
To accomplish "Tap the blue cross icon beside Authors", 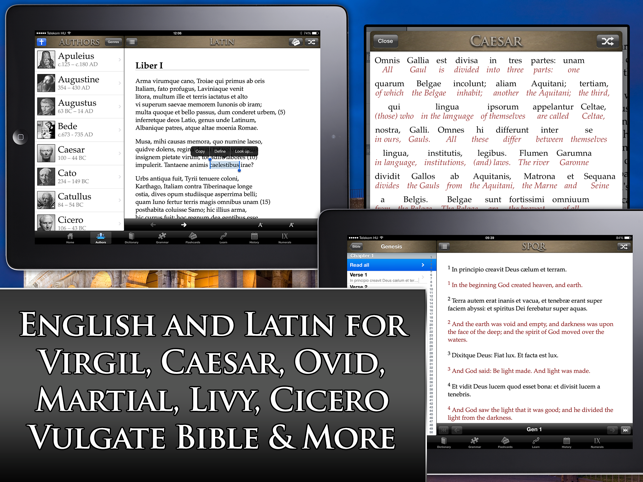I will pyautogui.click(x=42, y=42).
